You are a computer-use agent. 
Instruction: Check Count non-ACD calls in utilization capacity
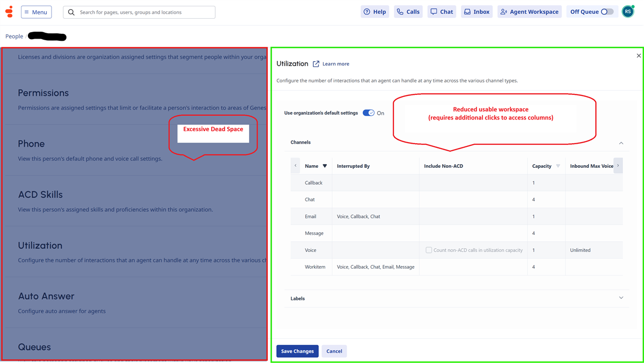pyautogui.click(x=429, y=250)
